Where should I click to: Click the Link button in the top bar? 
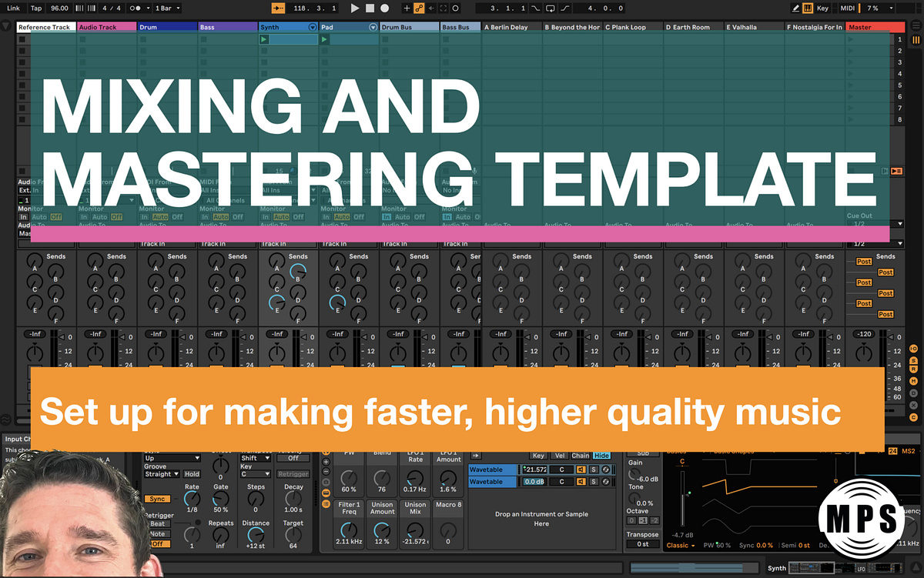pos(13,8)
